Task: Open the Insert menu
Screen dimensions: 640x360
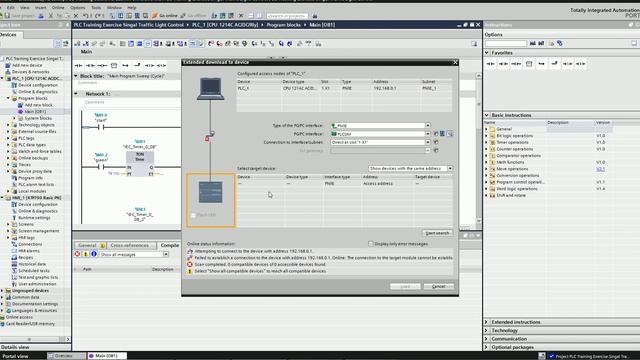Action: coord(40,7)
